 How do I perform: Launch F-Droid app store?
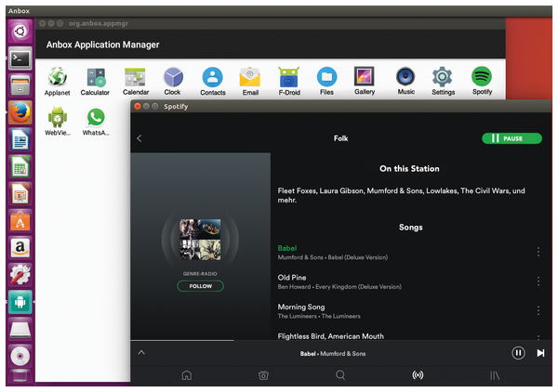289,82
